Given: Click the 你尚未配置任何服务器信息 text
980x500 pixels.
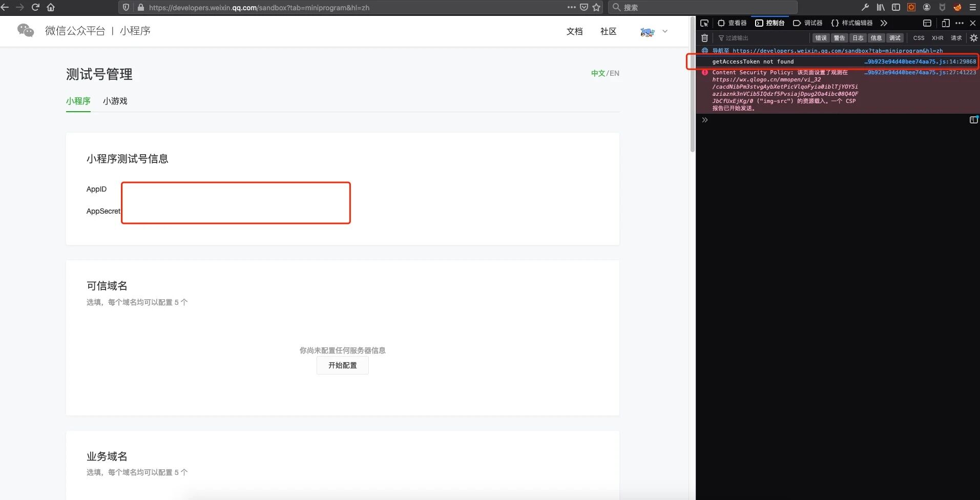Looking at the screenshot, I should pos(343,350).
